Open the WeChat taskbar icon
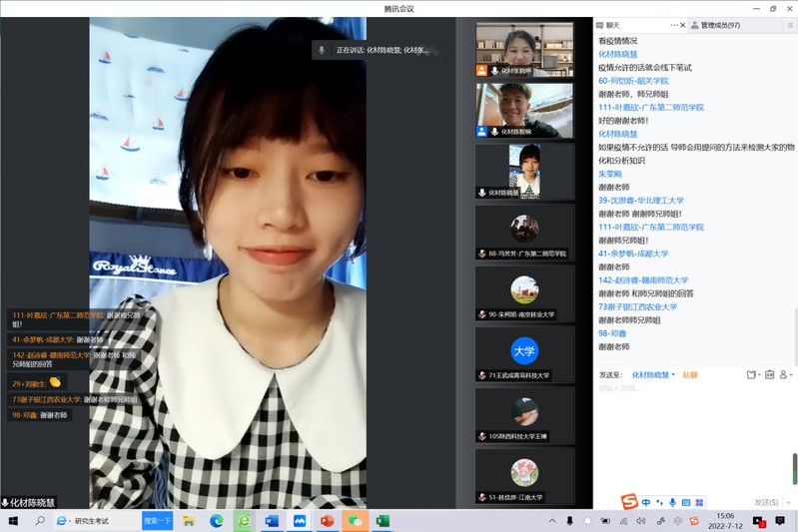 point(354,521)
